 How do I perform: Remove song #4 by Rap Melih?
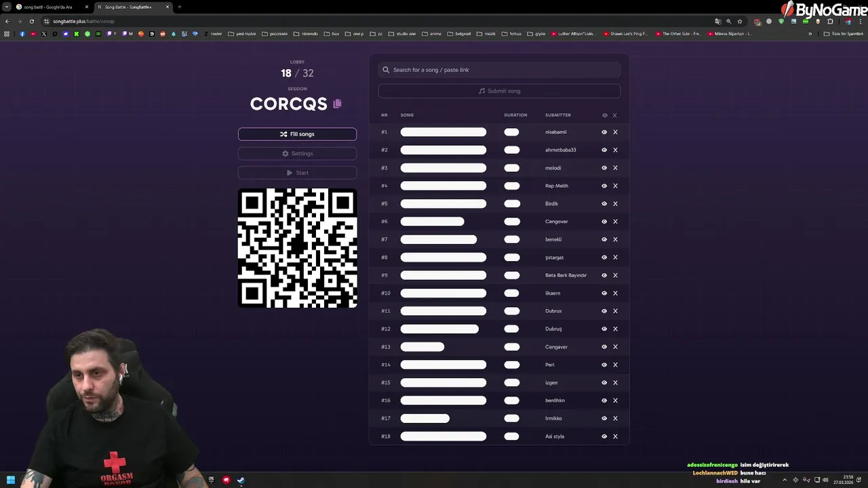615,186
